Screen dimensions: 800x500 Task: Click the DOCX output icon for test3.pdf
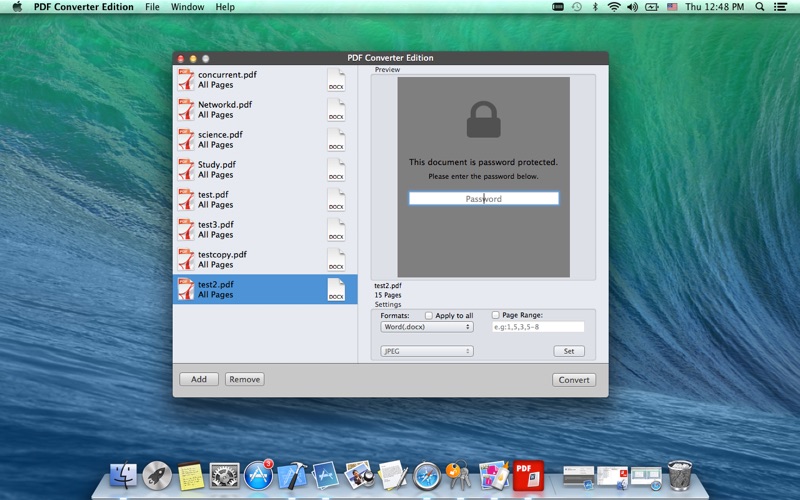(336, 230)
